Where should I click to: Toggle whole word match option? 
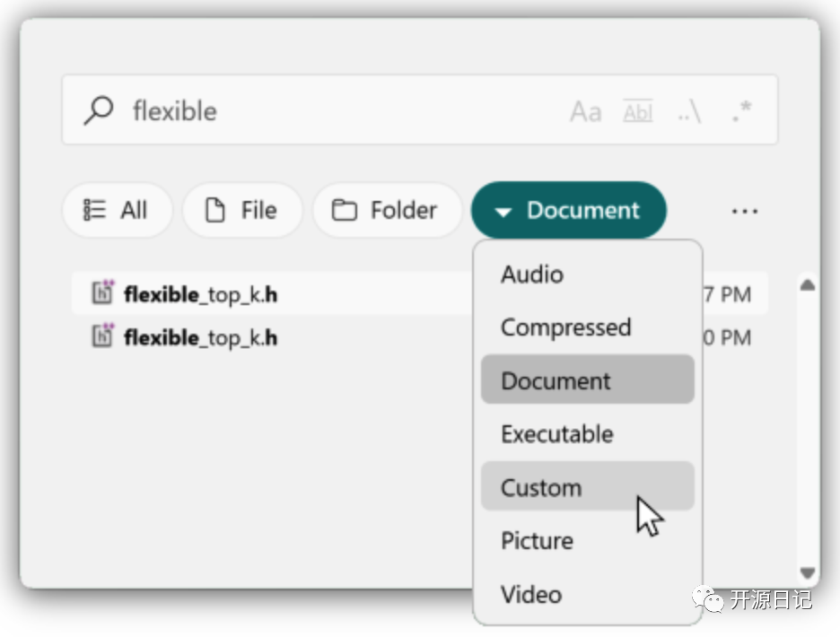click(x=638, y=111)
